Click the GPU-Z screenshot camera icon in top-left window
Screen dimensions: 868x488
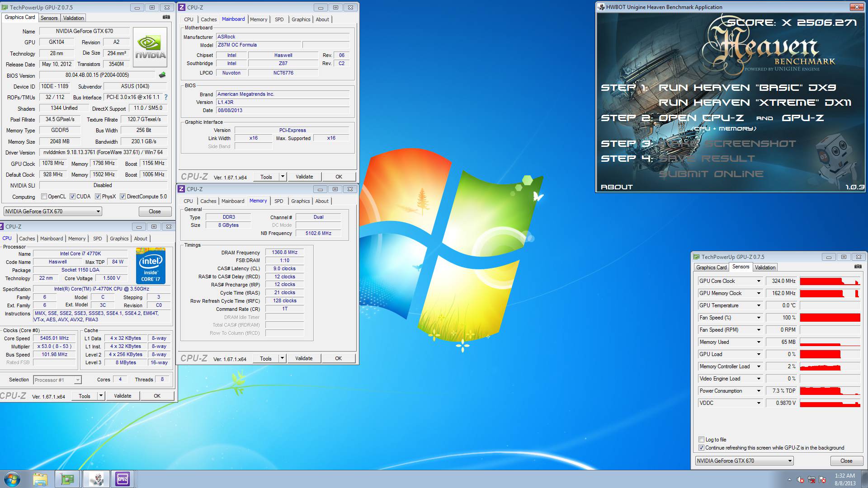[166, 17]
